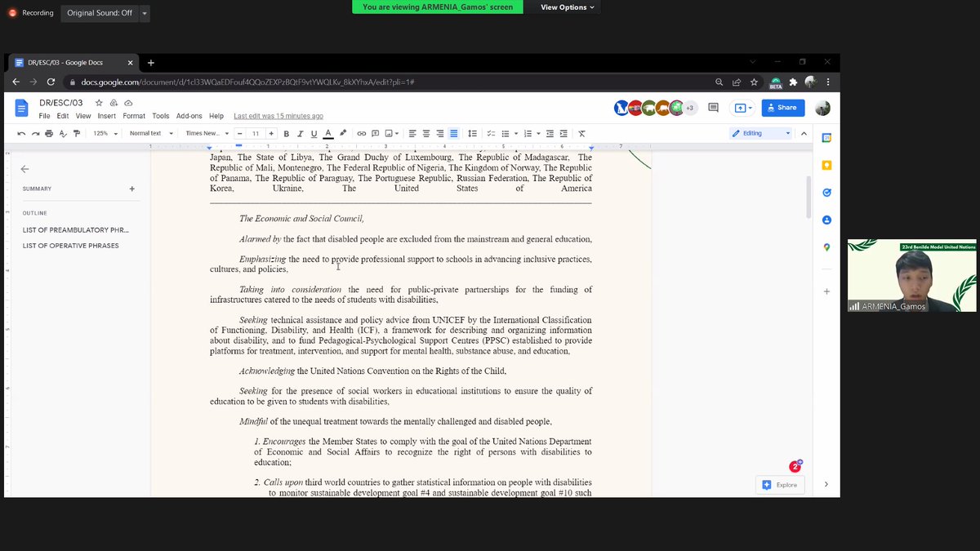Screen dimensions: 980x551
Task: Center align the text
Action: tap(426, 133)
